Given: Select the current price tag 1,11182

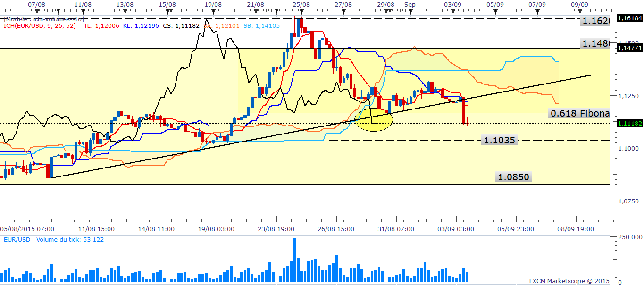Looking at the screenshot, I should point(630,123).
